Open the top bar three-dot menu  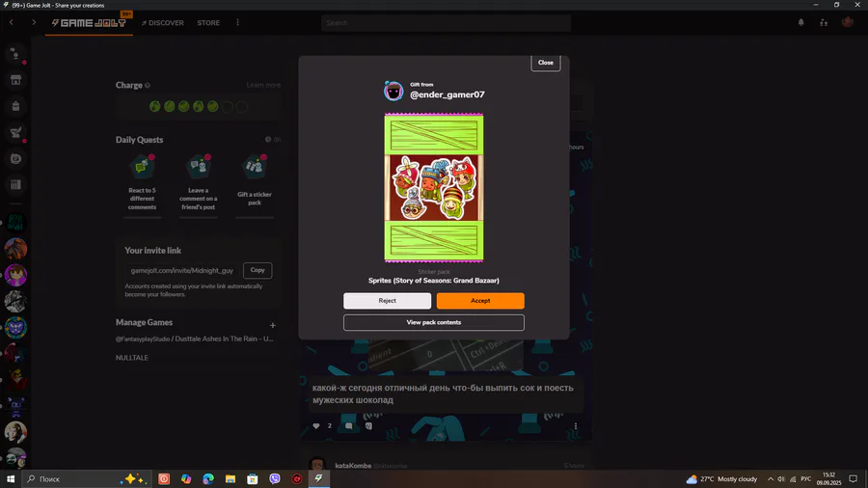click(x=237, y=23)
